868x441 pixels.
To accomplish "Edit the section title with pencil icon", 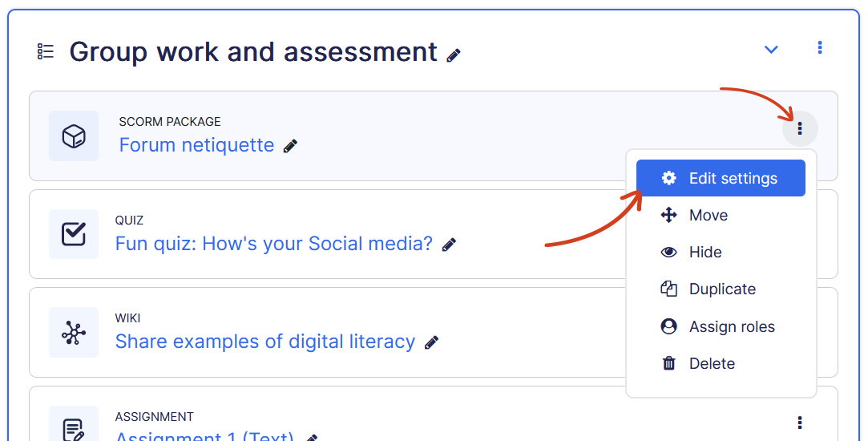I will (454, 55).
